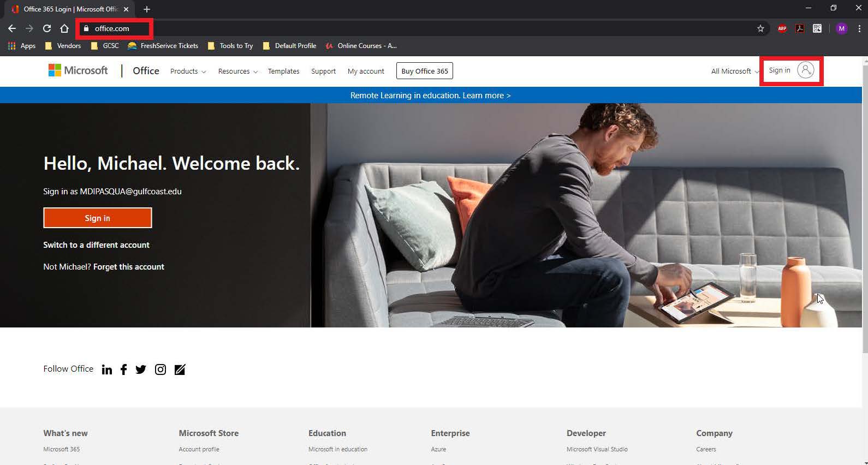Open the Careers footer link
The width and height of the screenshot is (868, 465).
click(706, 449)
